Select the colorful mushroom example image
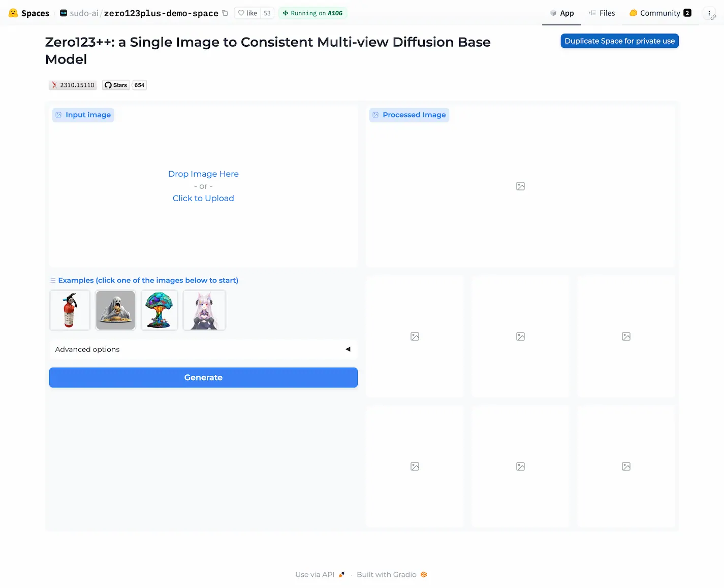 [159, 310]
